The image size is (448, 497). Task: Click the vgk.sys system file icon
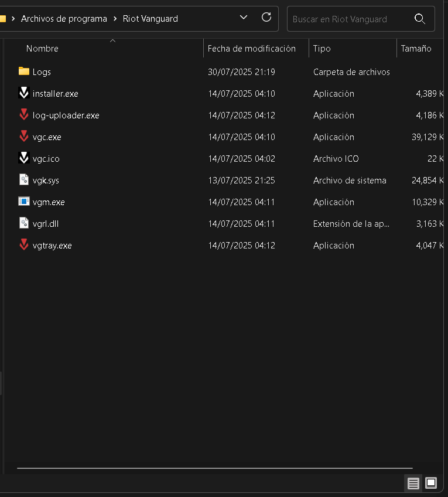click(x=24, y=180)
